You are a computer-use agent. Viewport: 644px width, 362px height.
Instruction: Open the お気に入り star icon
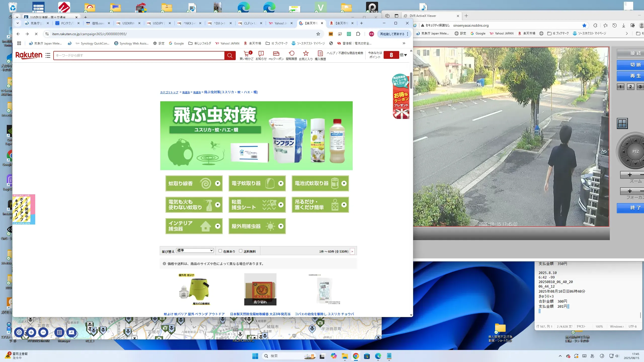tap(306, 54)
